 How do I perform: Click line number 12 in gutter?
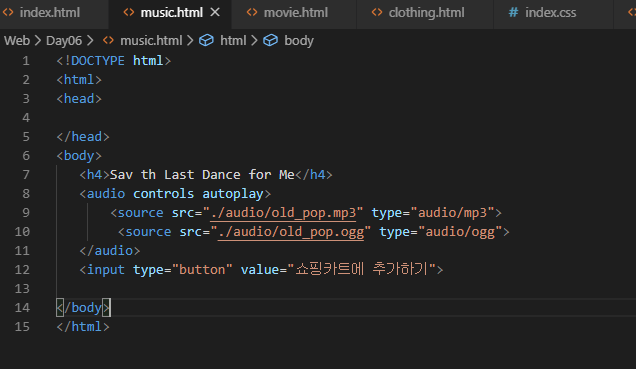pos(22,270)
